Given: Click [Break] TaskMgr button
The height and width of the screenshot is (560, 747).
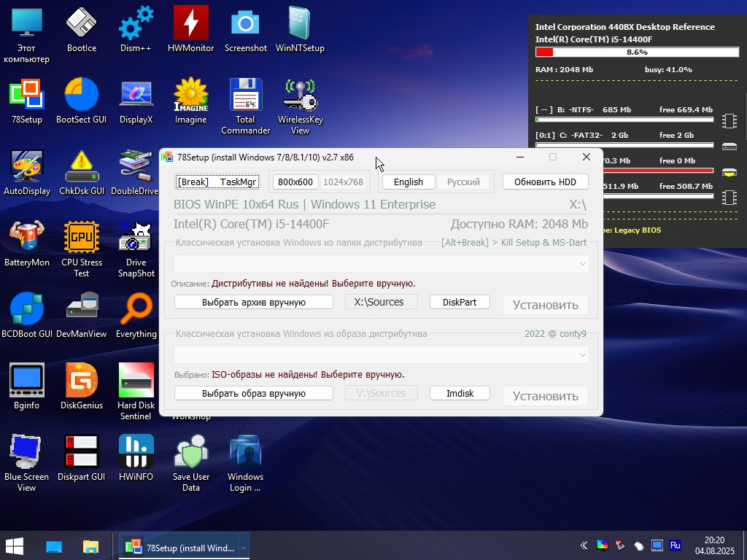Looking at the screenshot, I should (217, 182).
